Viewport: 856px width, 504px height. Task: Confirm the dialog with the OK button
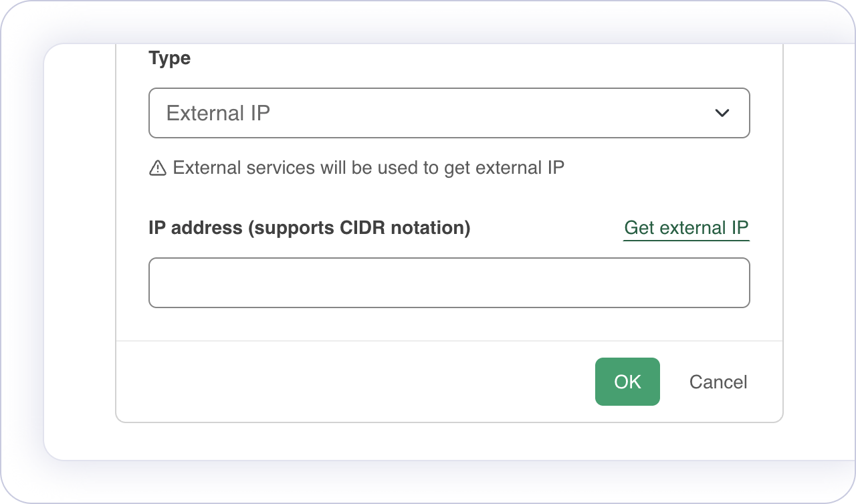tap(627, 382)
